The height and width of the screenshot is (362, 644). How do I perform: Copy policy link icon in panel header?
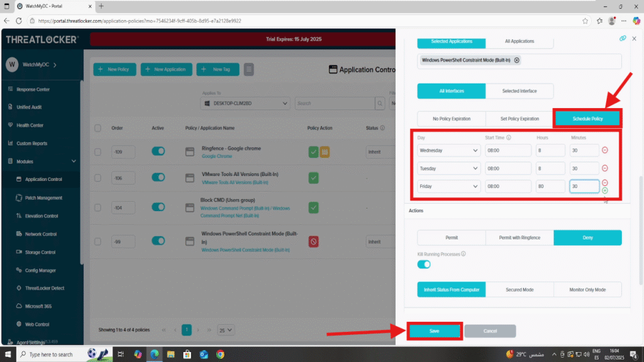pyautogui.click(x=623, y=38)
